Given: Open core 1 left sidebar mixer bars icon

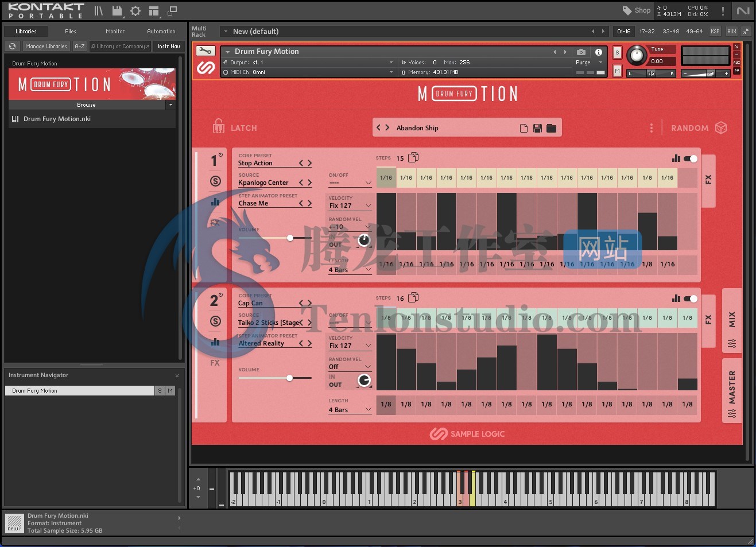Looking at the screenshot, I should (215, 202).
